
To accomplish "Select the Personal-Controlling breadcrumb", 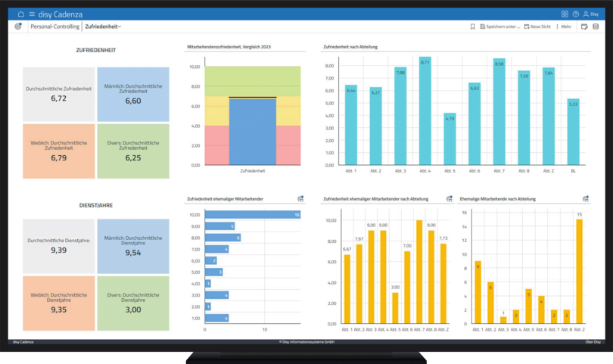I will click(54, 26).
